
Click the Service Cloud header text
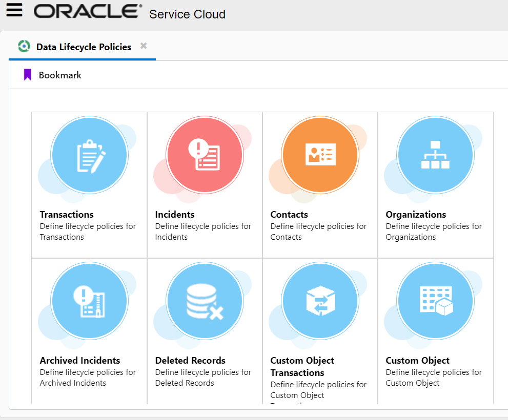point(187,14)
